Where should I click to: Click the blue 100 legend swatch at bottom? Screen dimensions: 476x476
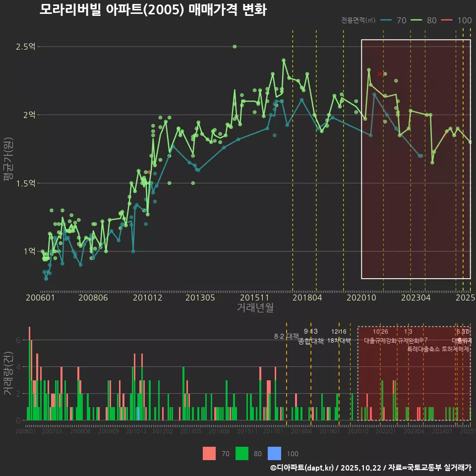[274, 453]
